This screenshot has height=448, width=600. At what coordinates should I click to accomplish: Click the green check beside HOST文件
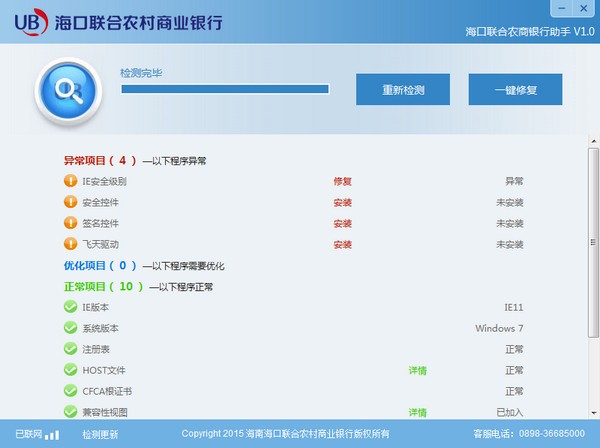tap(70, 370)
